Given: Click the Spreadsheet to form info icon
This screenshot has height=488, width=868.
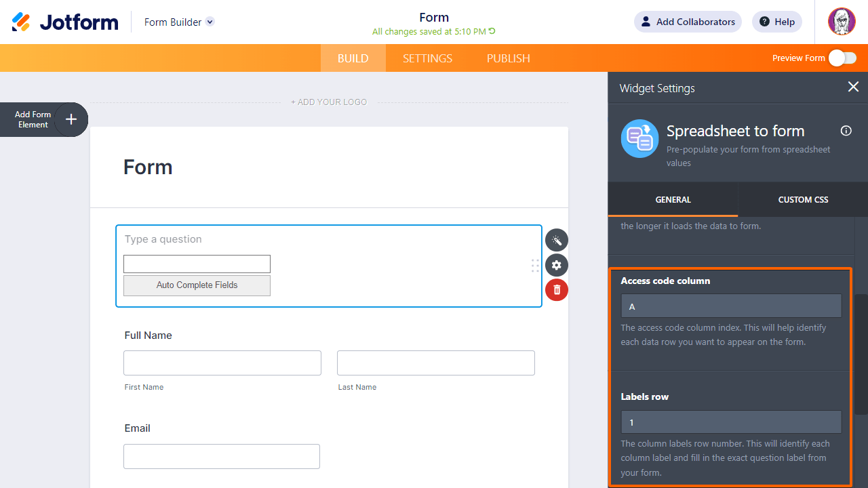Looking at the screenshot, I should 846,131.
